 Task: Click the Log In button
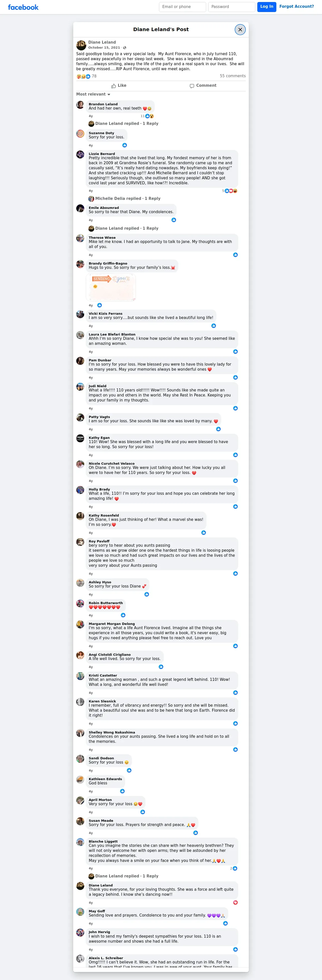click(x=267, y=7)
